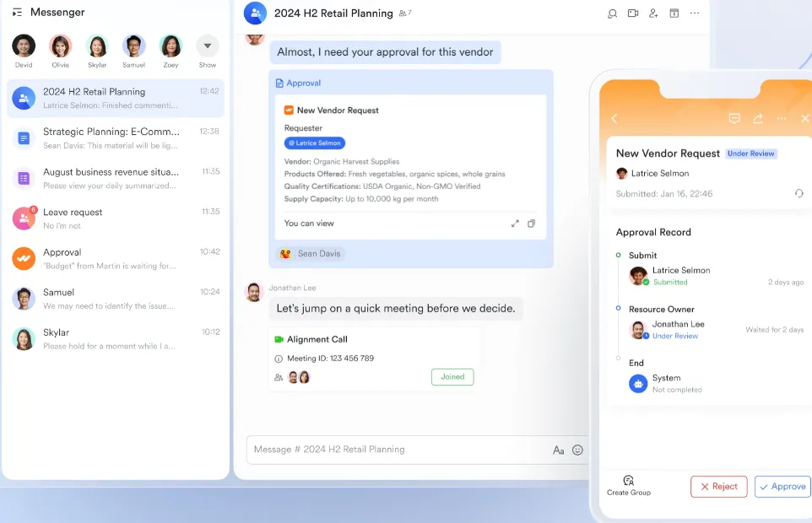Open the Leave request conversation

point(116,218)
